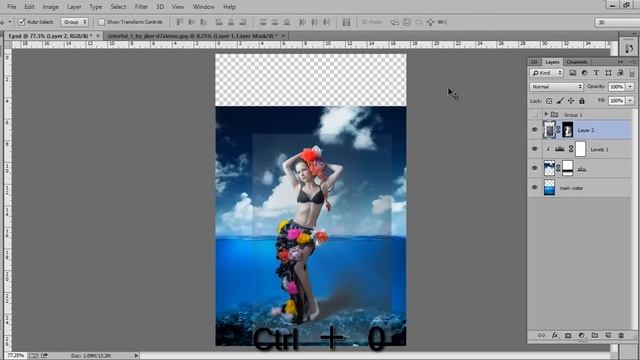Open the Select menu
Screen dimensions: 640x360
(118, 7)
